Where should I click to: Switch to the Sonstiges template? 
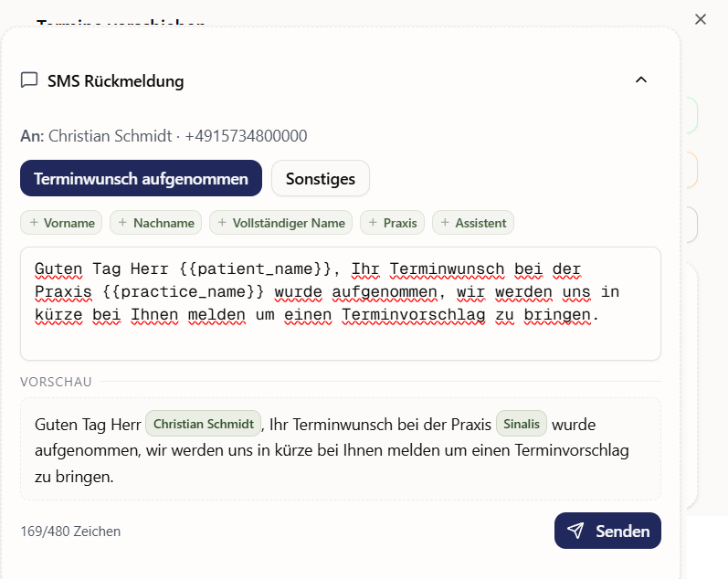[321, 178]
